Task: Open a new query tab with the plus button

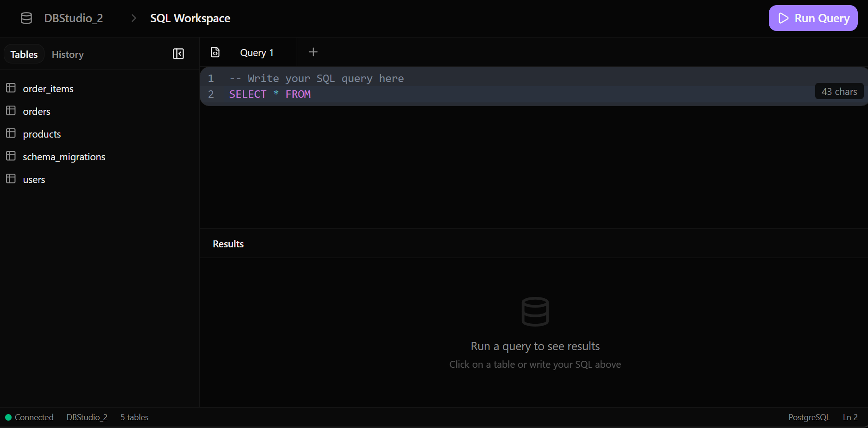Action: 313,52
